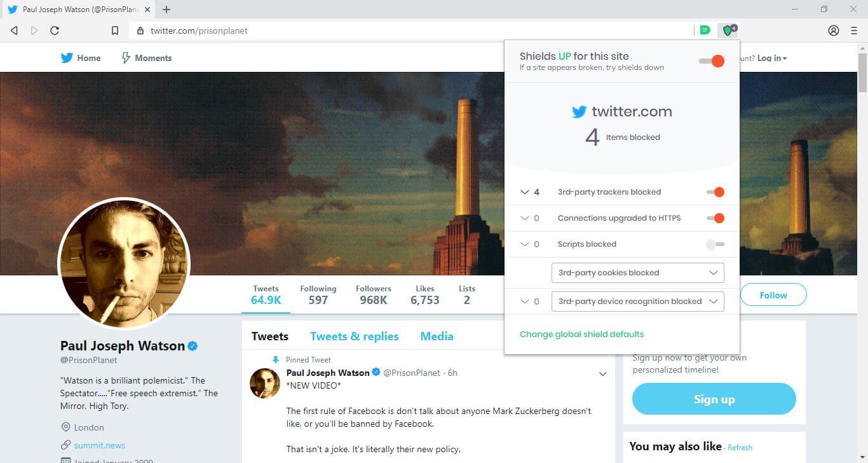Image resolution: width=868 pixels, height=463 pixels.
Task: Click the bookmark icon beside the URL
Action: [x=115, y=31]
